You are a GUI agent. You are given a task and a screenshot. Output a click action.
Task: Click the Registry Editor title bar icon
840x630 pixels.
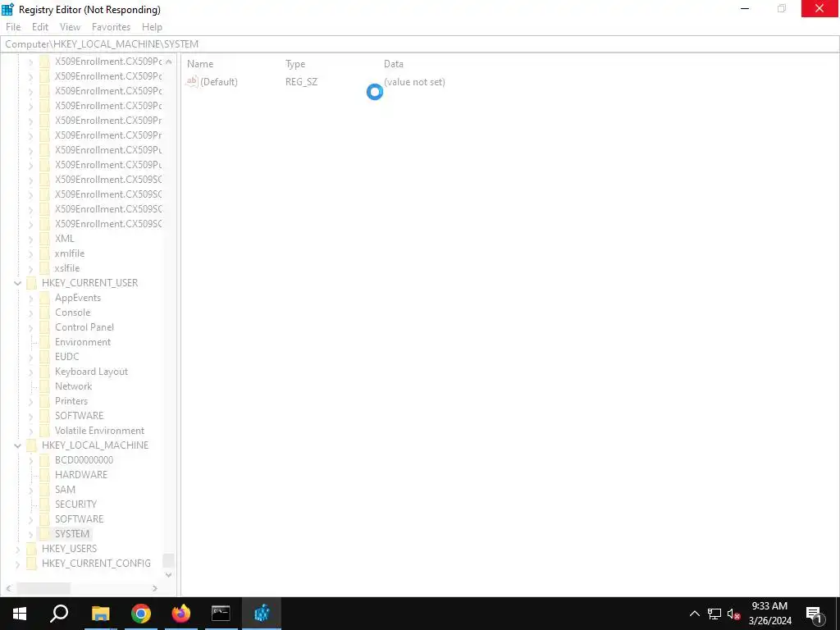(7, 9)
